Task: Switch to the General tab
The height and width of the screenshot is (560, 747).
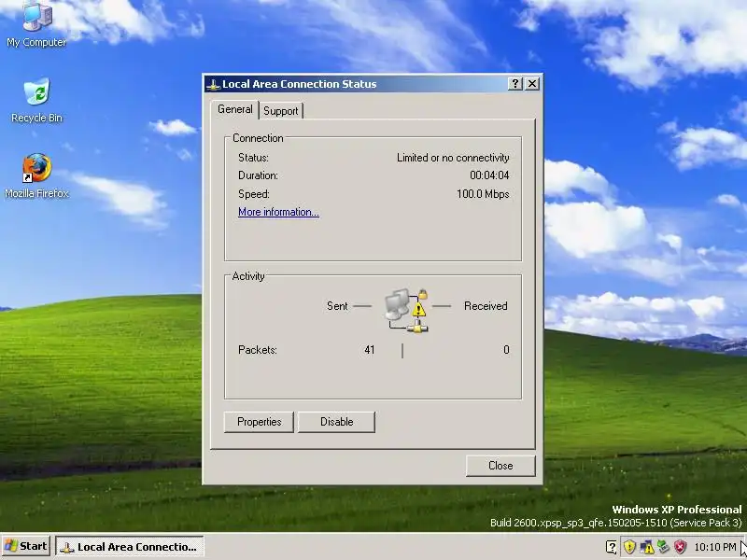Action: coord(235,109)
